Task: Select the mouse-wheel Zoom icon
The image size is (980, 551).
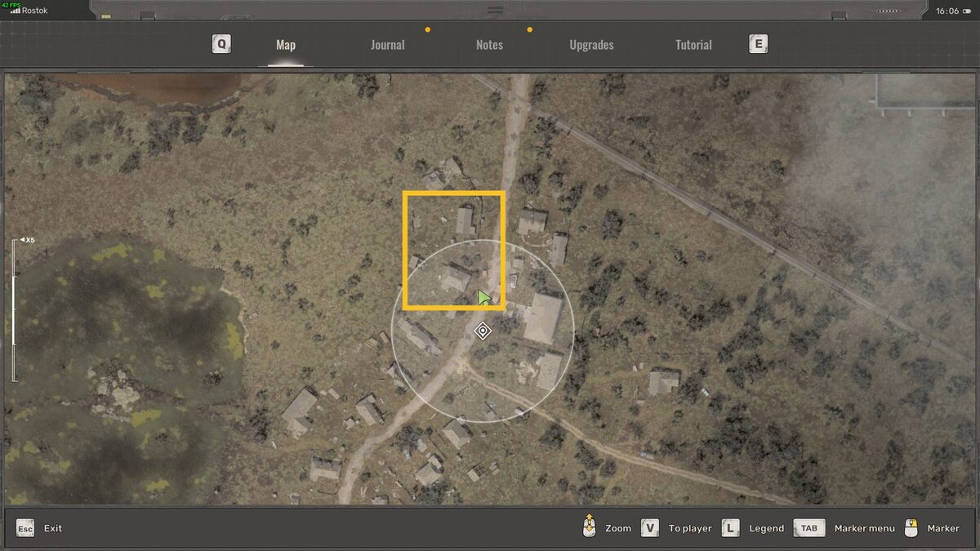Action: click(590, 528)
